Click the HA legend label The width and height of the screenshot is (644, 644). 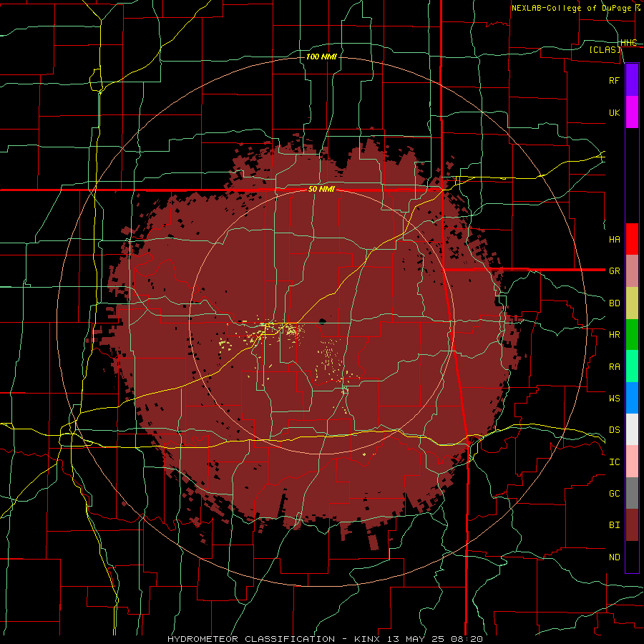(x=615, y=239)
